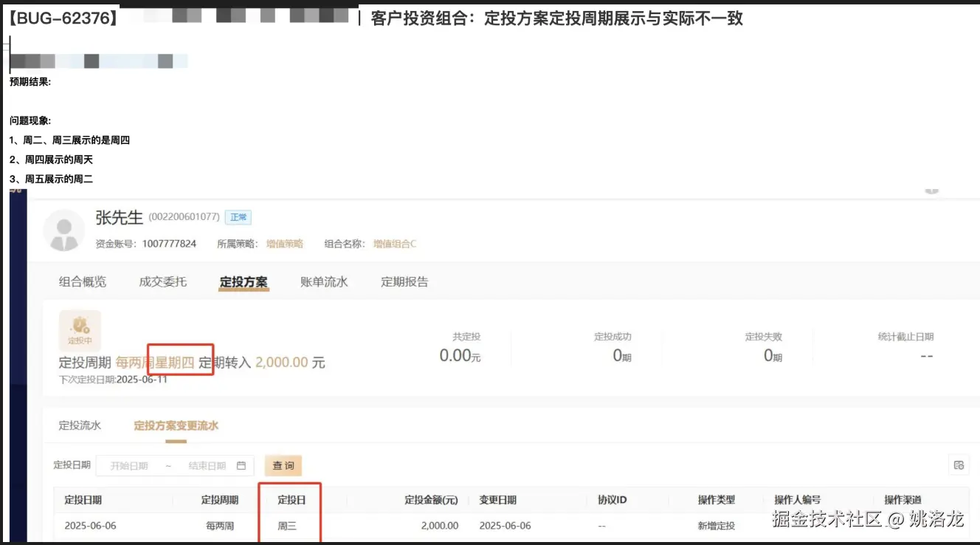Image resolution: width=980 pixels, height=545 pixels.
Task: Click the 周三 cell in the table row
Action: pyautogui.click(x=286, y=526)
